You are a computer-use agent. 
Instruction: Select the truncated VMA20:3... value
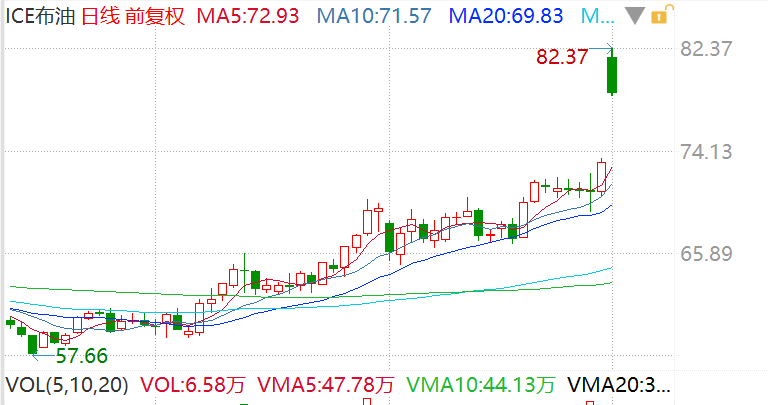coord(619,385)
